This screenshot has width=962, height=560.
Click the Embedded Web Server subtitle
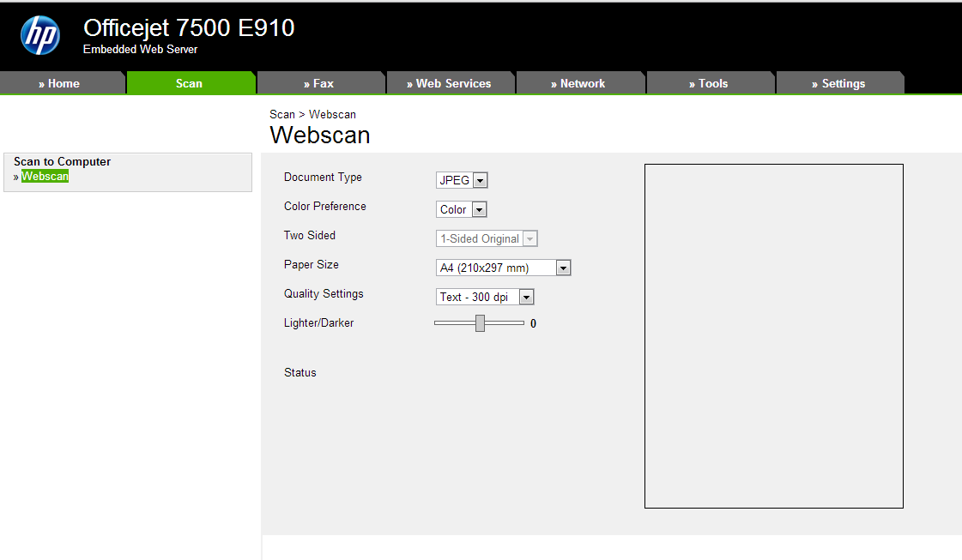pos(141,50)
